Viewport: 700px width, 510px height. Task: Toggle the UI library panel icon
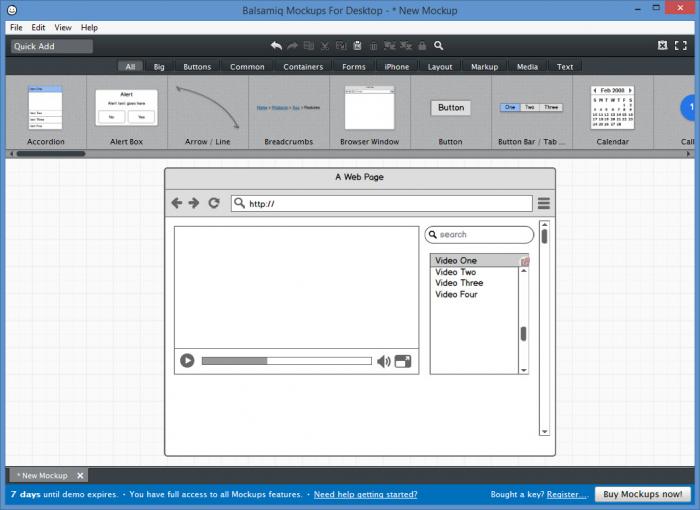tap(662, 45)
